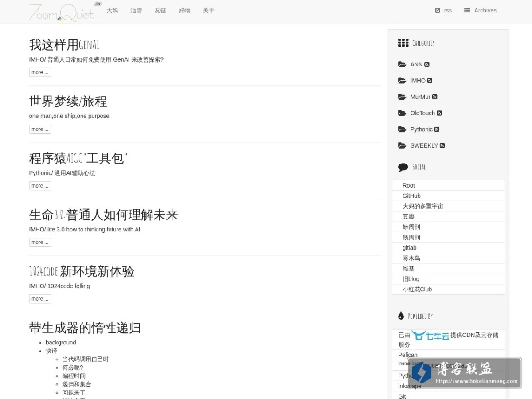Jump to 递归和集合 section
Screen dimensions: 532x399
point(77,384)
